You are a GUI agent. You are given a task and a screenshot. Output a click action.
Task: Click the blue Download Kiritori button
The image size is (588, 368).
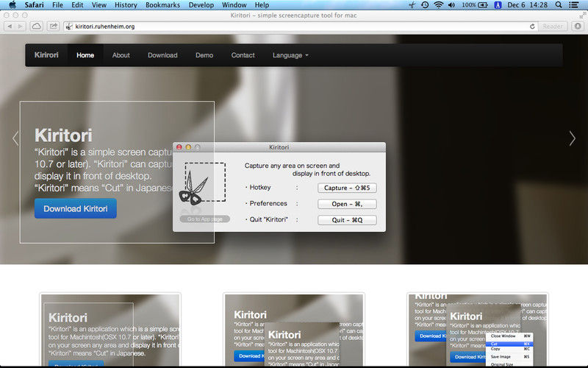pos(76,208)
